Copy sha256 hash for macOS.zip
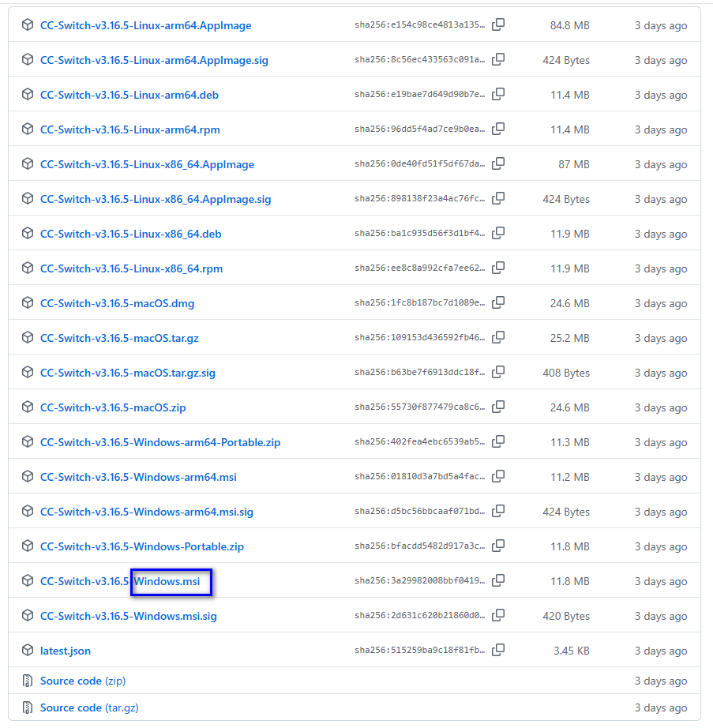Screen dimensions: 713x728 498,407
